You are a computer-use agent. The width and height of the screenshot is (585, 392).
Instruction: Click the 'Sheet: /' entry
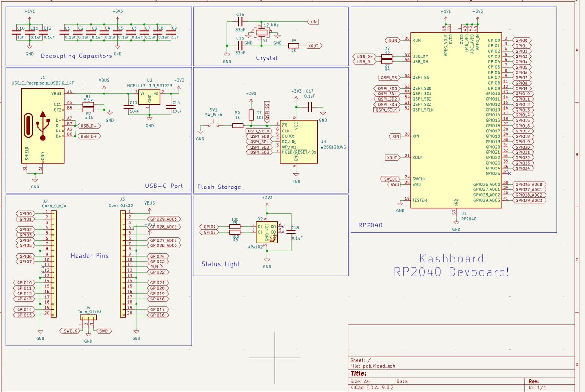(x=360, y=360)
